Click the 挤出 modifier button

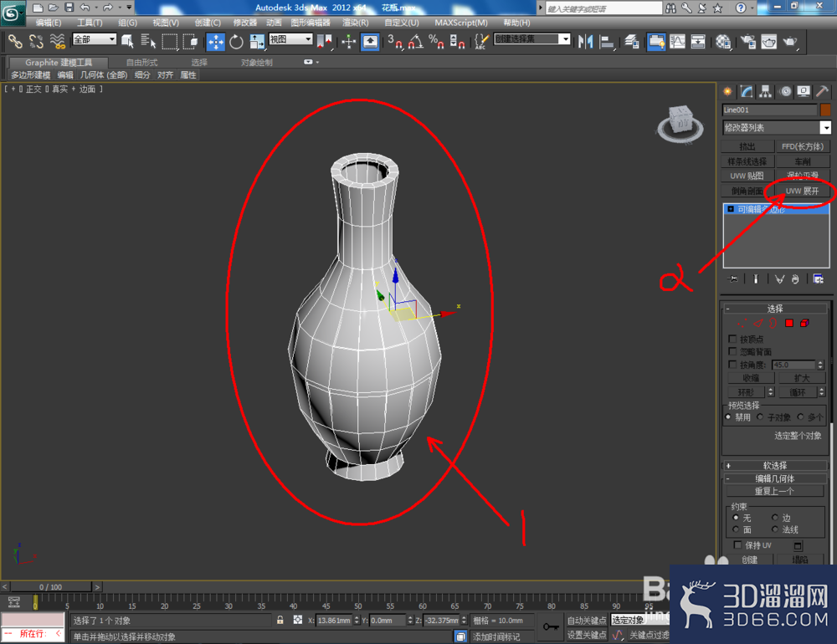click(747, 146)
